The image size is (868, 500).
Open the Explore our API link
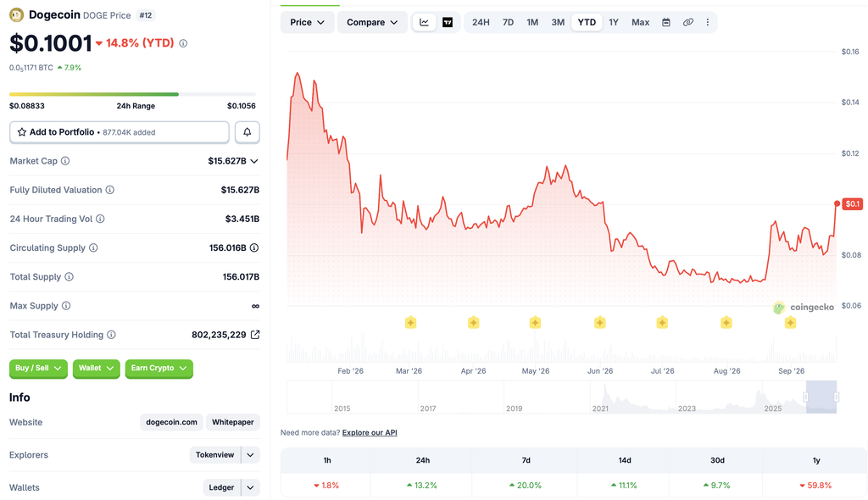(x=370, y=432)
